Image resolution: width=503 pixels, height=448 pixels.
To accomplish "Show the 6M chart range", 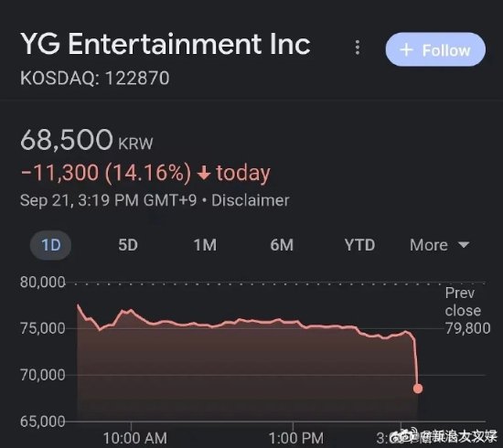I will (x=282, y=245).
